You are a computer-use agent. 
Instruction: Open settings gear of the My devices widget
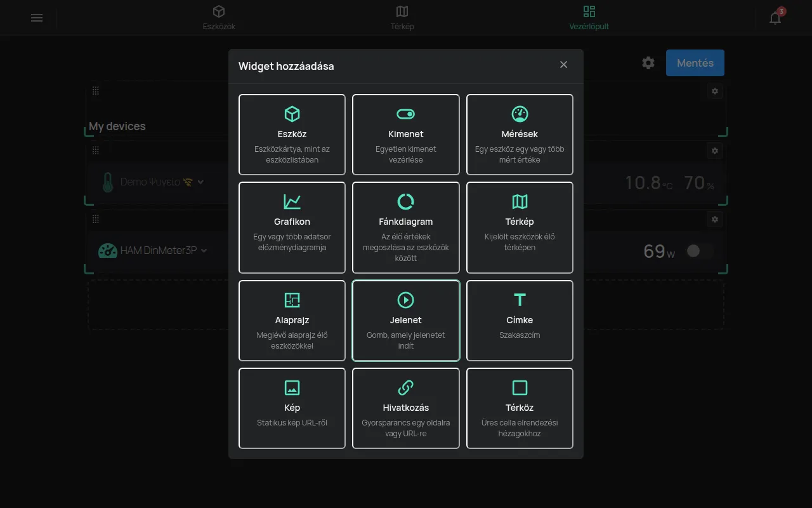(715, 91)
